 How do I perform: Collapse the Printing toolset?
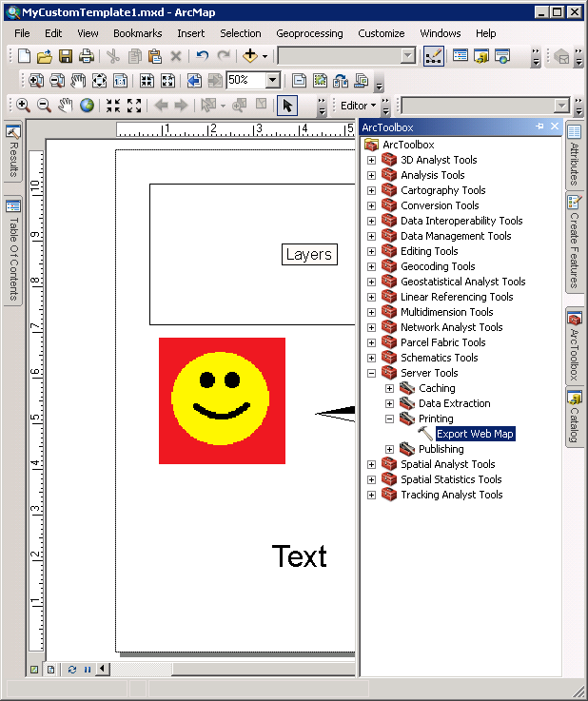click(389, 419)
